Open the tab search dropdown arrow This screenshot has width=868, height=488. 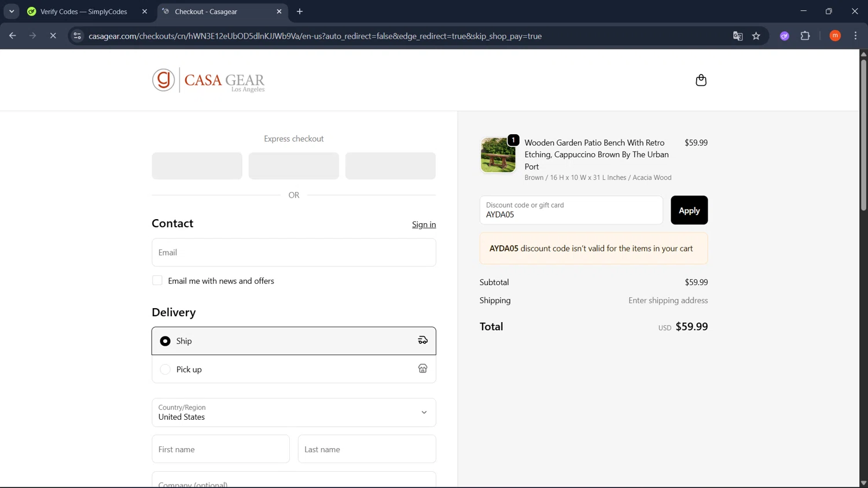tap(12, 12)
